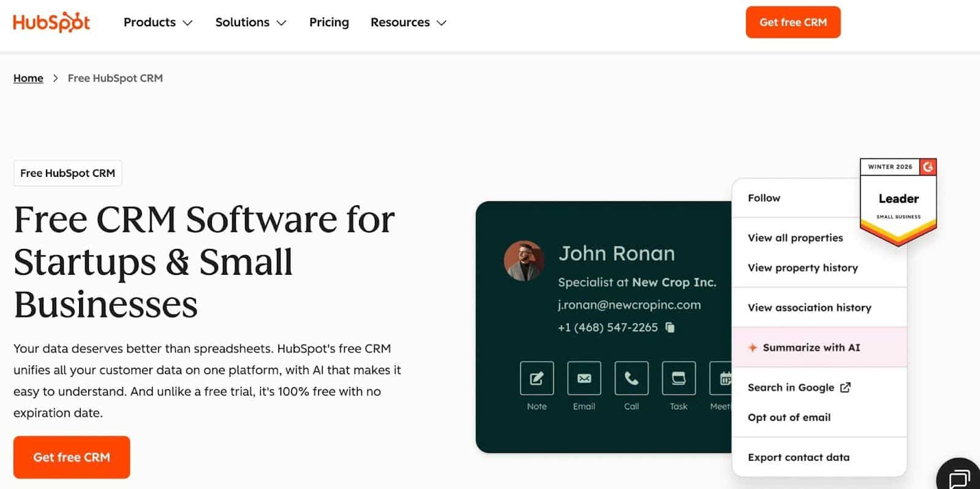Image resolution: width=980 pixels, height=489 pixels.
Task: Navigate to Home via breadcrumb
Action: [x=28, y=78]
